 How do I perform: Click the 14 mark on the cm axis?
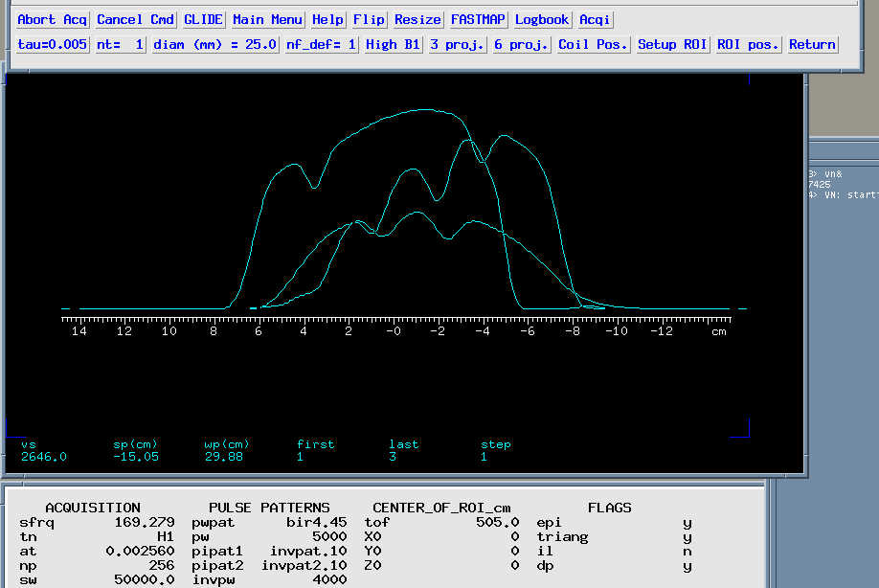point(79,331)
